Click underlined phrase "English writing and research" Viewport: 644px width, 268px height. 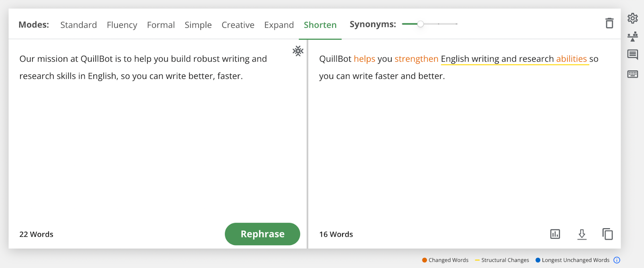click(x=497, y=59)
